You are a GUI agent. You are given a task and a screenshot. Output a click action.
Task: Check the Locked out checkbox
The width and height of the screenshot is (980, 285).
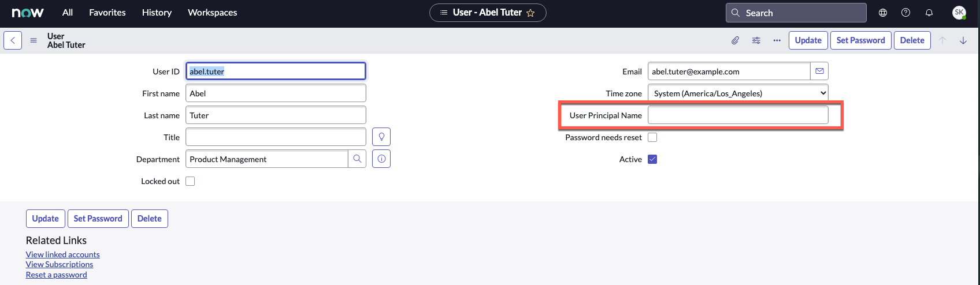click(190, 181)
